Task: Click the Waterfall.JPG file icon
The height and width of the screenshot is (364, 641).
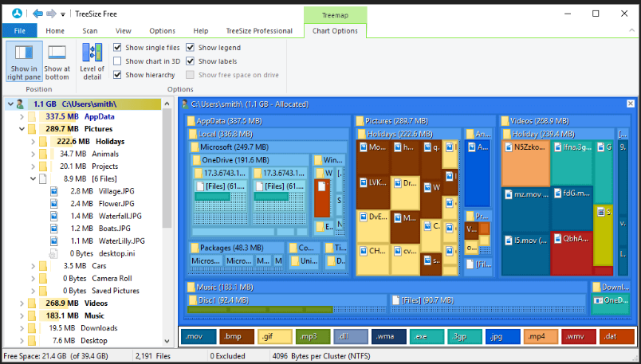Action: [54, 216]
